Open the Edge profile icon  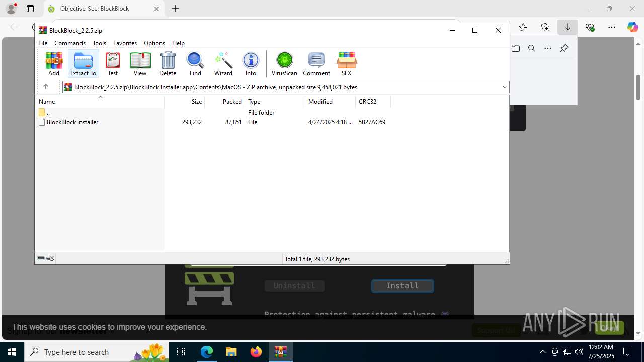pos(11,9)
